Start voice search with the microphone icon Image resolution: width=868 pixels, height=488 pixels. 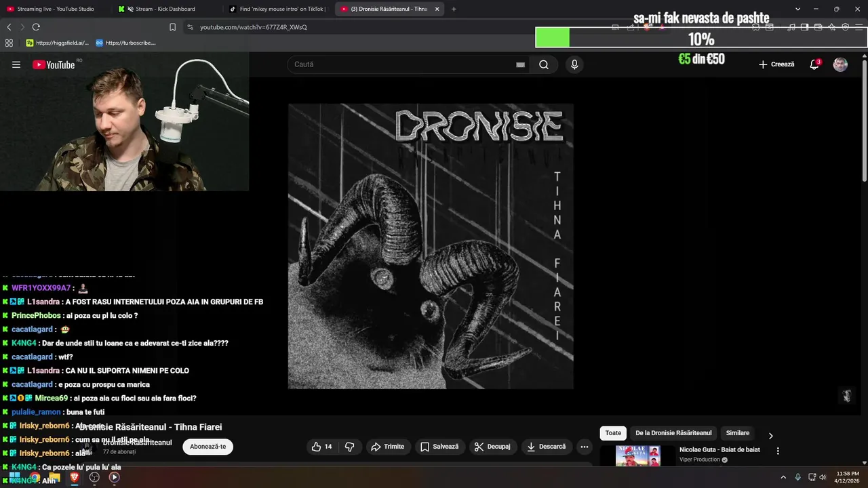pos(574,64)
